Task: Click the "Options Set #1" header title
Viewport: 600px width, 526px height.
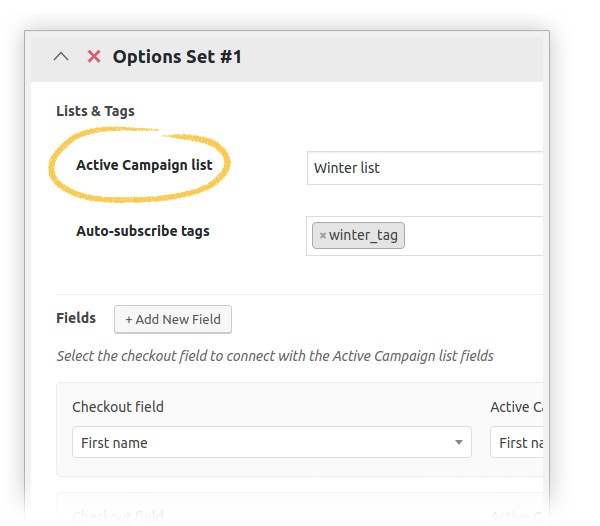Action: [177, 57]
